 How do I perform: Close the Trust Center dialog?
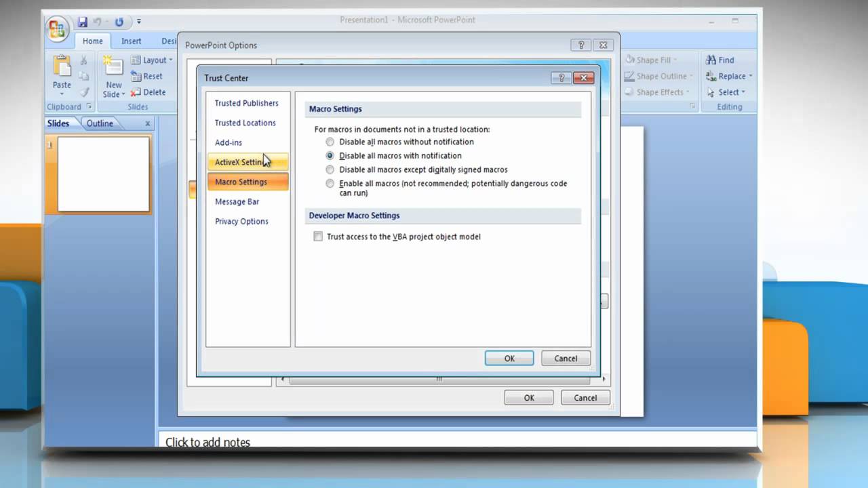coord(583,78)
